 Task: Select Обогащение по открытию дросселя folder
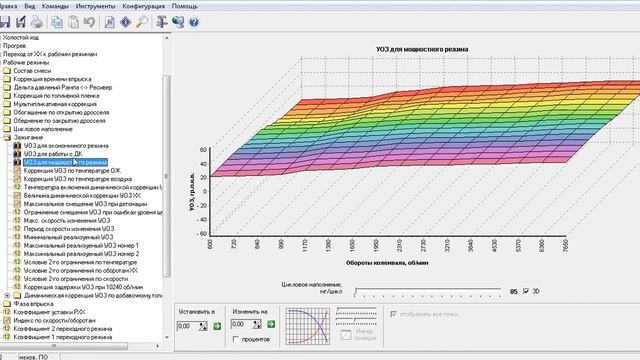click(61, 112)
